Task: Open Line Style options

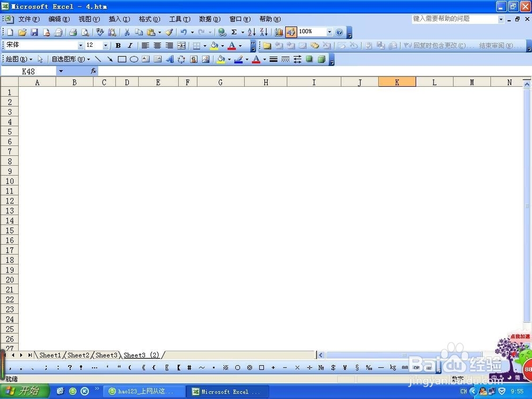Action: click(273, 60)
